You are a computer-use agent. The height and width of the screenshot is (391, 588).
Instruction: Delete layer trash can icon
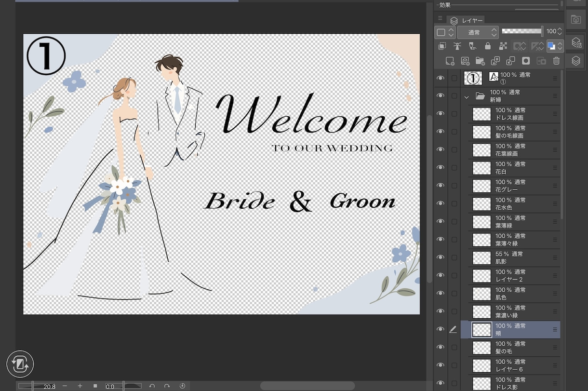(x=556, y=61)
